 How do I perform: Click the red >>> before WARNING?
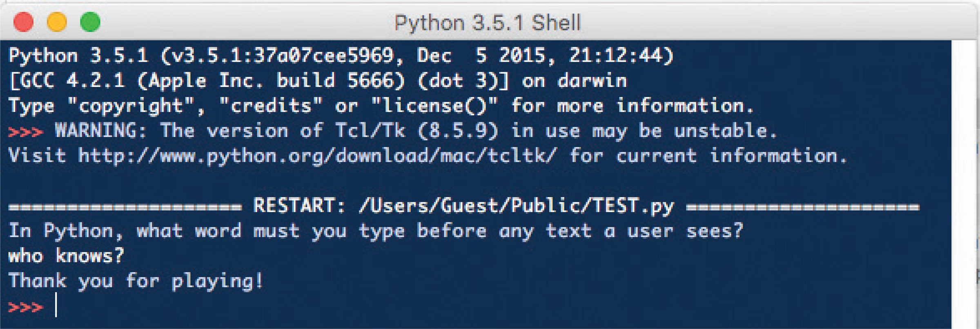click(25, 131)
